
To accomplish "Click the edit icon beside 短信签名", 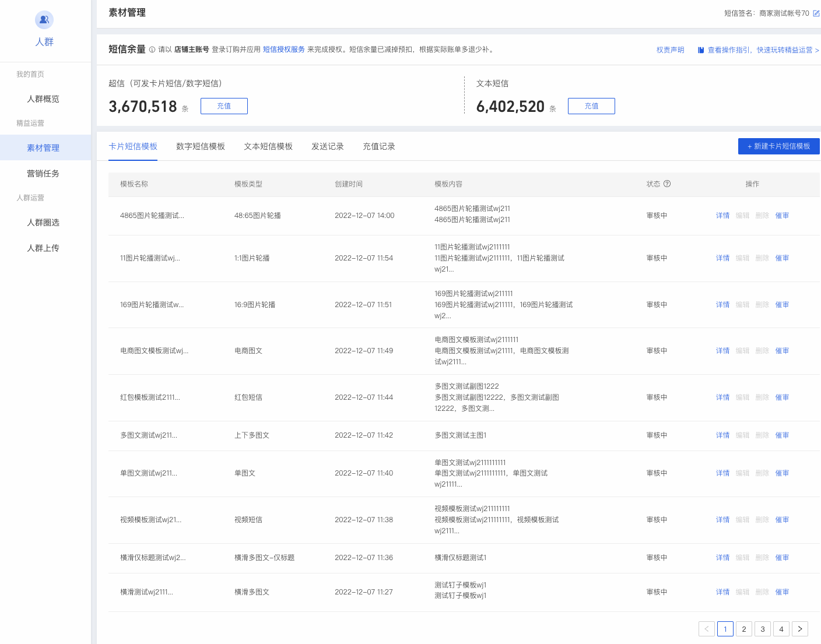I will (x=816, y=13).
